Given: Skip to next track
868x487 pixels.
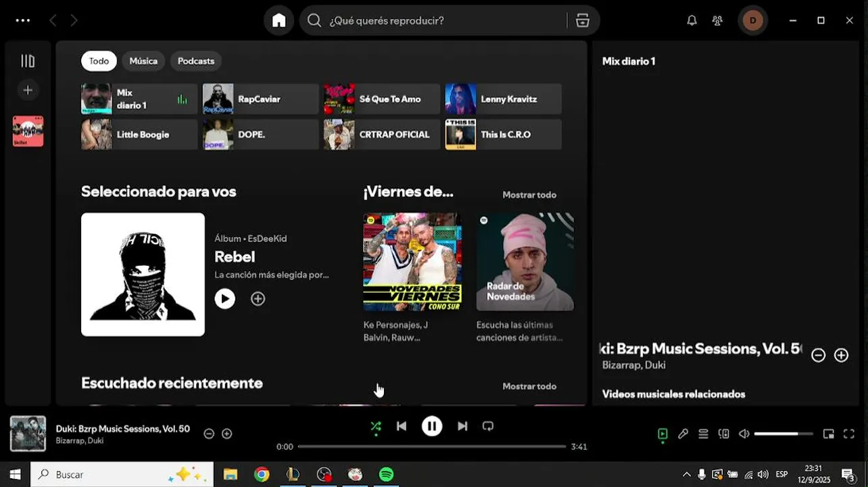Looking at the screenshot, I should pyautogui.click(x=462, y=426).
